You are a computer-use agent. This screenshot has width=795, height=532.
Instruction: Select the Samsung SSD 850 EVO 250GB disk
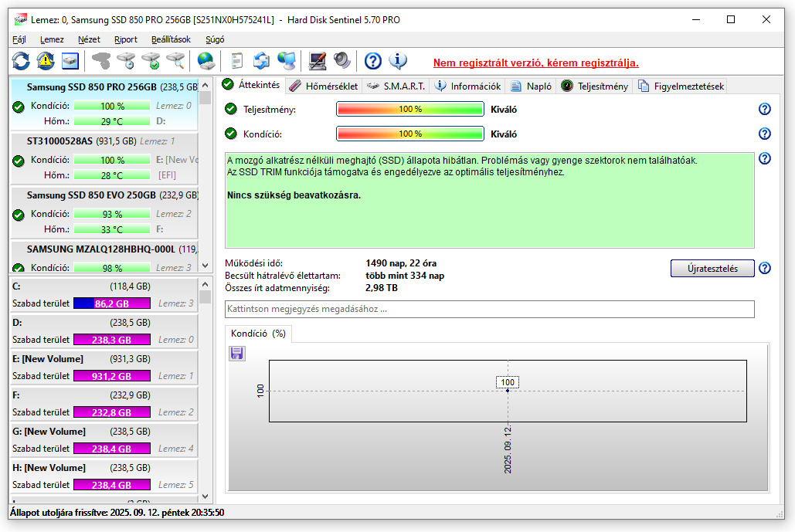pyautogui.click(x=104, y=212)
